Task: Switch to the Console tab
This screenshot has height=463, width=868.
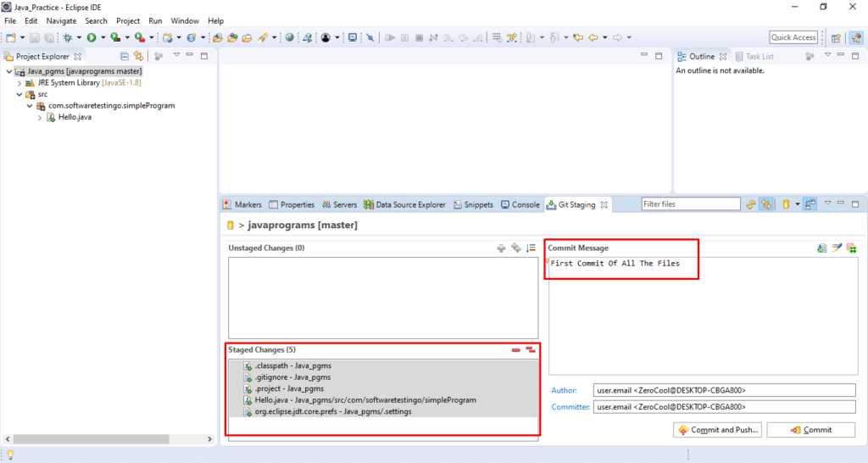Action: tap(520, 205)
